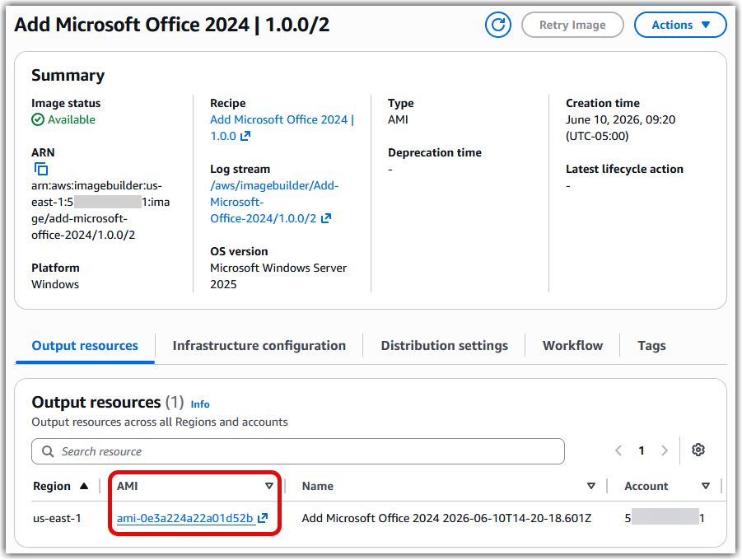The height and width of the screenshot is (560, 742).
Task: Click the Retry Image button
Action: (572, 25)
